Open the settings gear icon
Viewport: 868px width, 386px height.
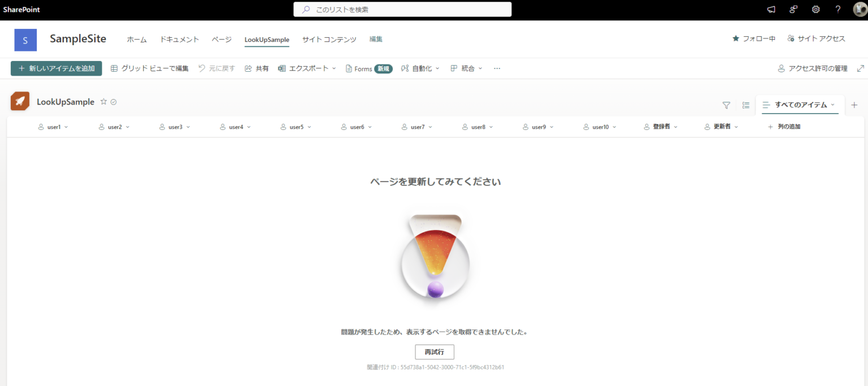pos(815,10)
